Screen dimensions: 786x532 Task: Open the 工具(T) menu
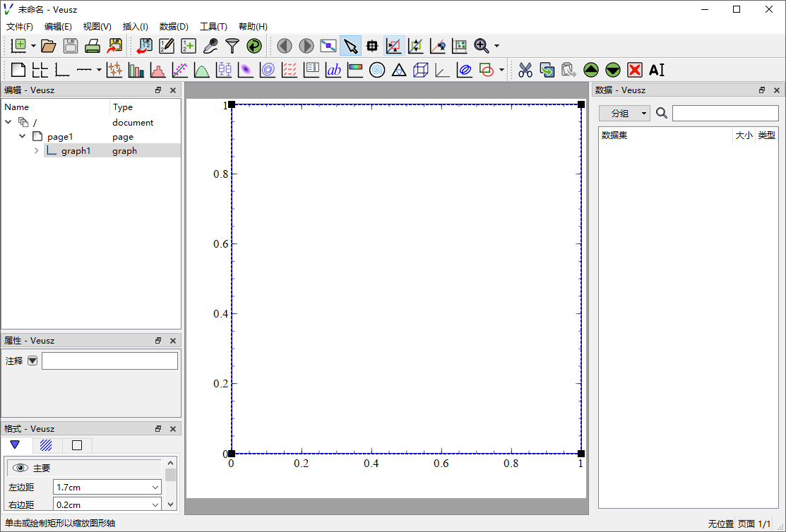pyautogui.click(x=213, y=27)
